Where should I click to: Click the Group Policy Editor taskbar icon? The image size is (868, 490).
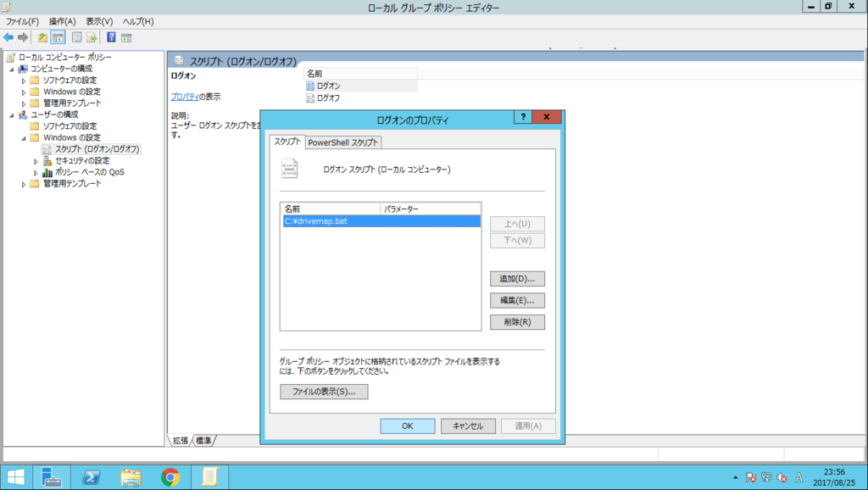tap(210, 476)
